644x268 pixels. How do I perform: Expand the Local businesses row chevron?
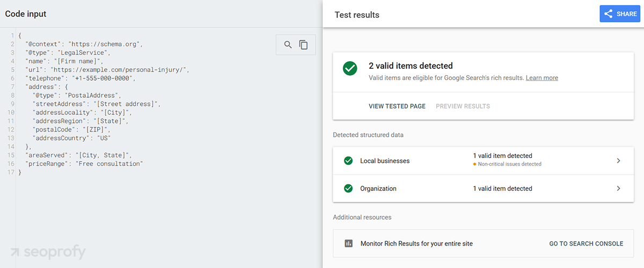[618, 161]
